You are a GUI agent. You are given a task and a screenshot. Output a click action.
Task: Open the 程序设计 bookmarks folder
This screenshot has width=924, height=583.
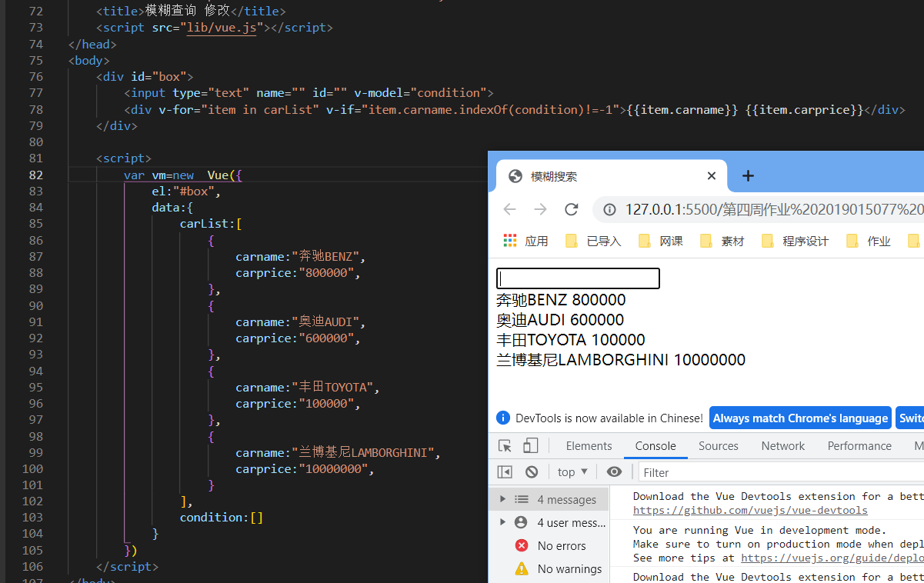point(795,241)
